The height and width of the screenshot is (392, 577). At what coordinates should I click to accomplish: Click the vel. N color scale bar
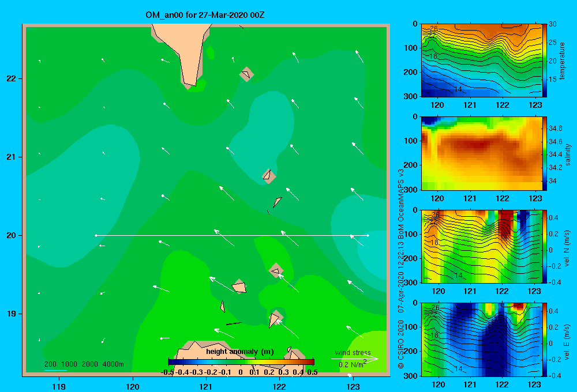click(x=545, y=246)
